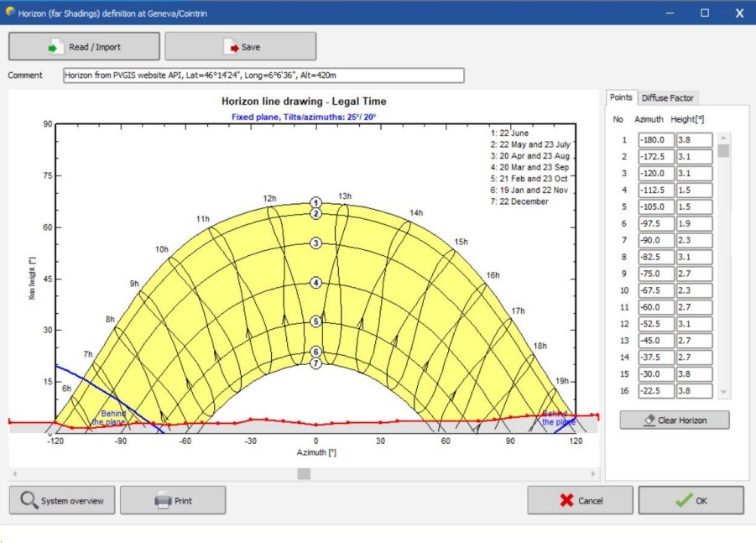Edit azimuth value for point 1
Screen dimensions: 756x543
click(655, 140)
